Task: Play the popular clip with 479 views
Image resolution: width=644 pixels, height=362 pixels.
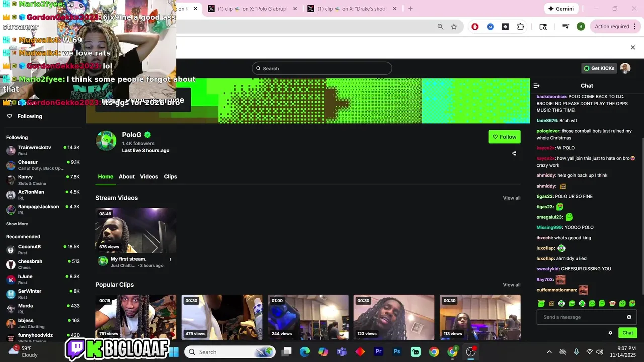Action: tap(222, 317)
